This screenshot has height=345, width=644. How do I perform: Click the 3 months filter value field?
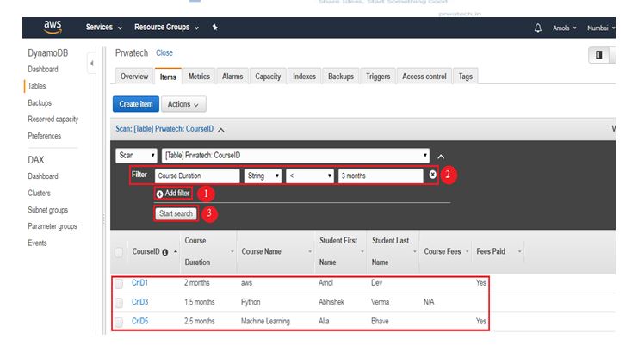381,176
